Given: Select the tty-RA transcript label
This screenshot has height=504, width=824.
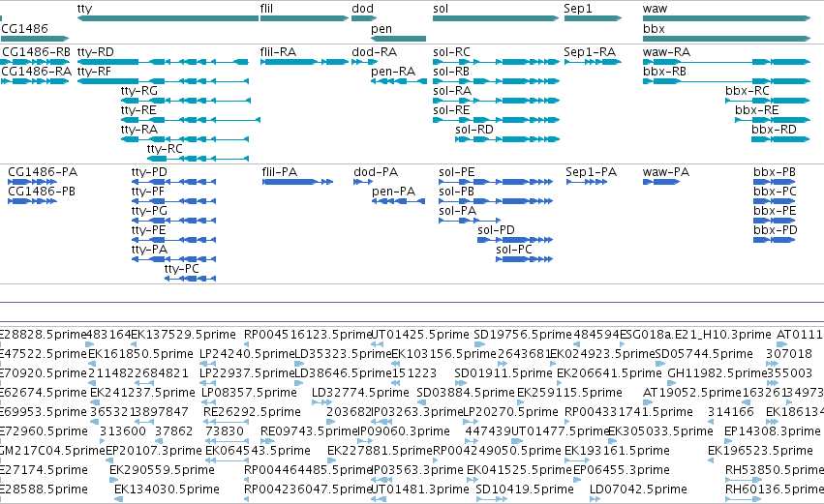Looking at the screenshot, I should (x=139, y=130).
